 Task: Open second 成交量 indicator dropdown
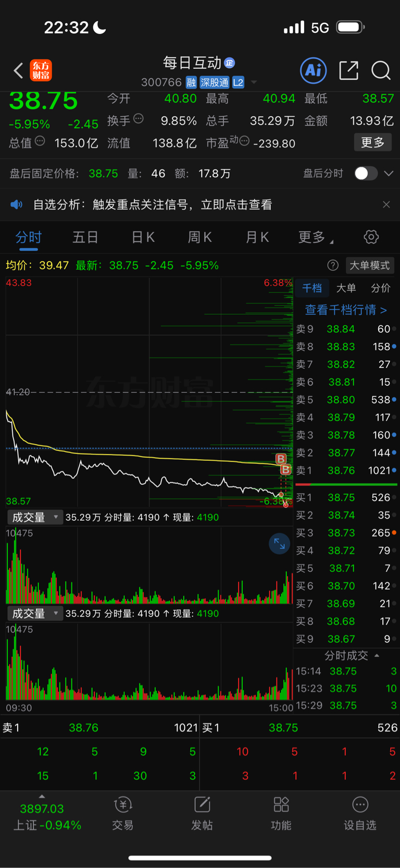click(34, 614)
